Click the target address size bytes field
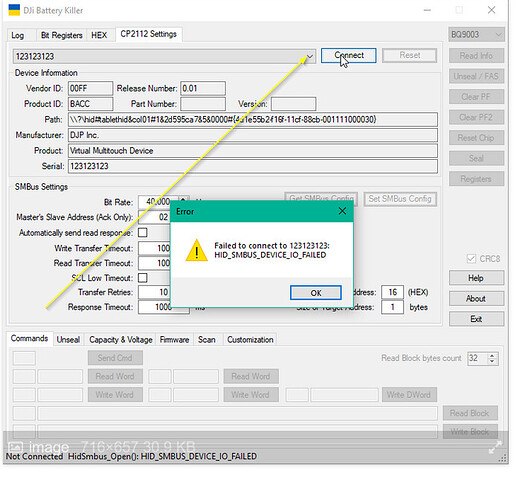Image resolution: width=522 pixels, height=500 pixels. 392,307
